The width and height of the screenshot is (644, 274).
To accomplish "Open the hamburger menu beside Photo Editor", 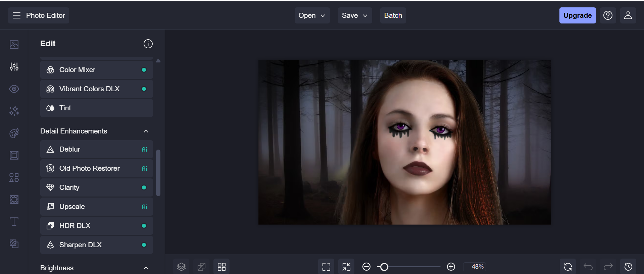I will [x=16, y=15].
